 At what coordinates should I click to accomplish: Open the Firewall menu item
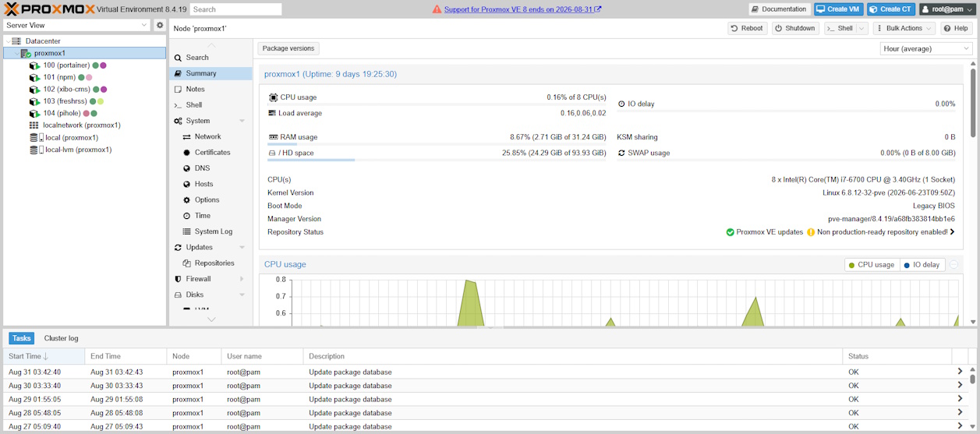pyautogui.click(x=211, y=279)
